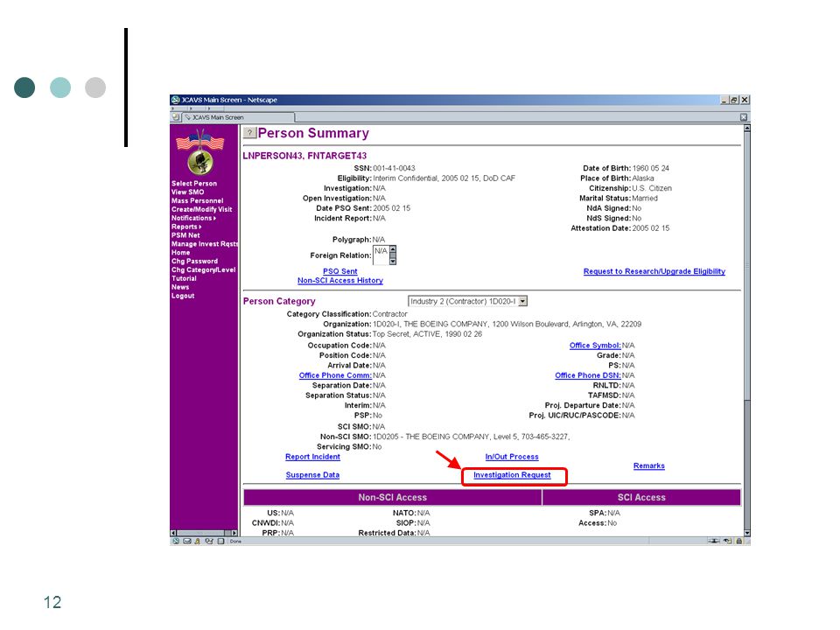Open Non-SCI Access History link
Viewport: 840px width, 630px height.
click(340, 280)
